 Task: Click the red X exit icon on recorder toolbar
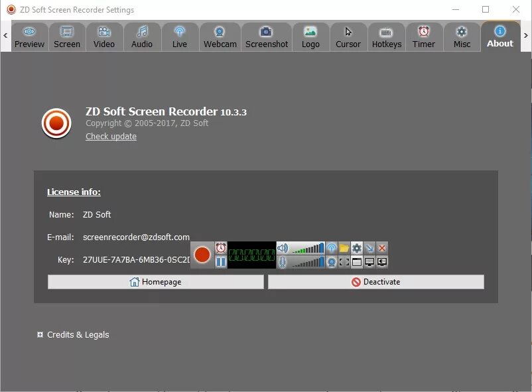click(x=382, y=248)
